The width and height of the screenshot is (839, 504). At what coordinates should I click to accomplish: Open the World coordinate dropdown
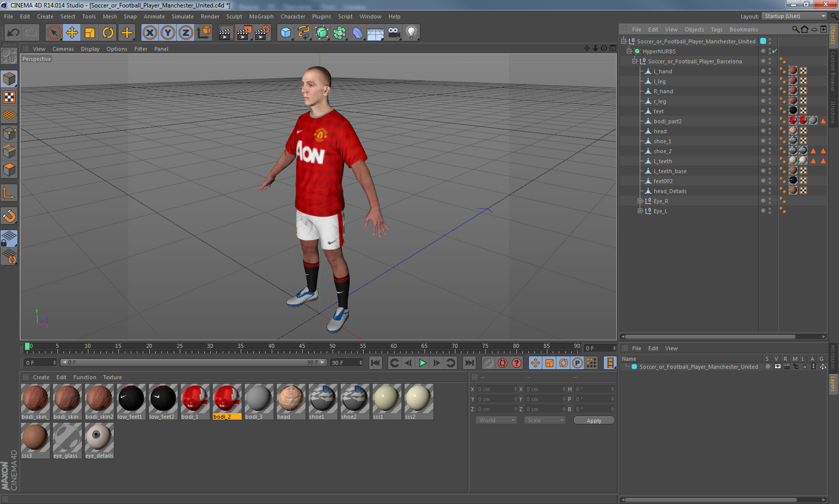(x=496, y=420)
